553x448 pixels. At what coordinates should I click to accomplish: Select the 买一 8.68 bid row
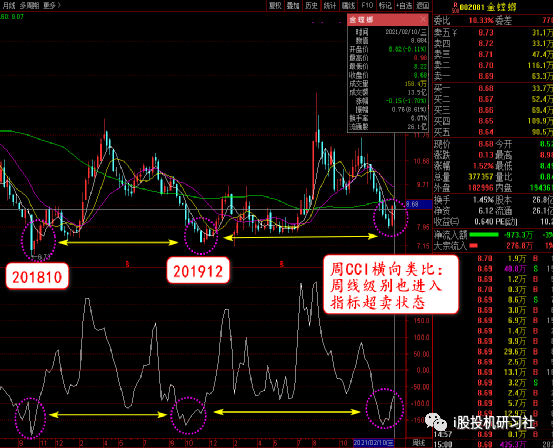coord(493,88)
